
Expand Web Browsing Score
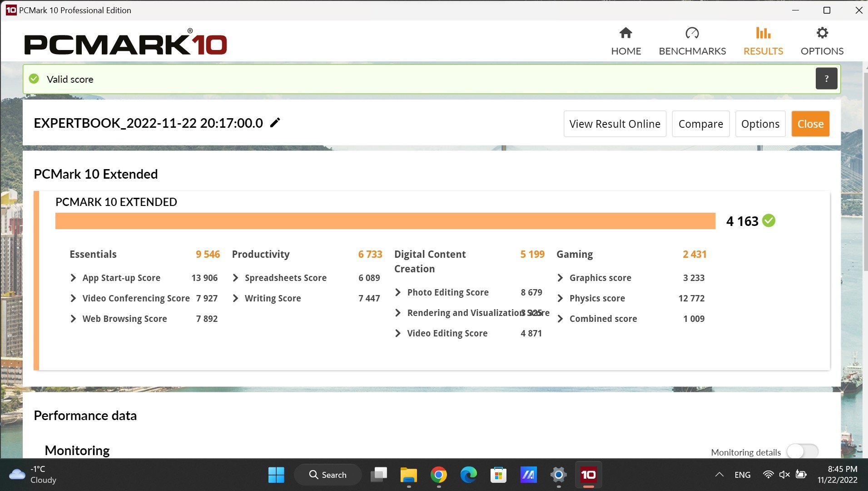(73, 319)
